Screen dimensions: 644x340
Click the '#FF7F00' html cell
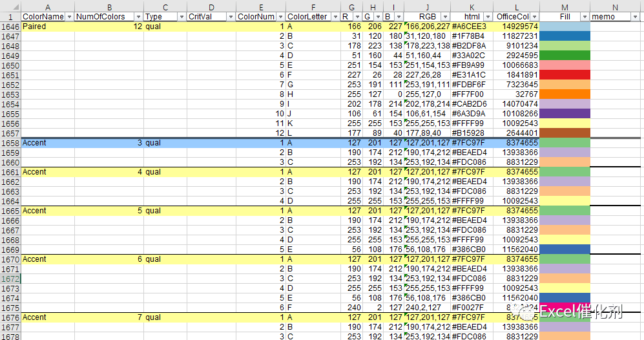tap(472, 94)
